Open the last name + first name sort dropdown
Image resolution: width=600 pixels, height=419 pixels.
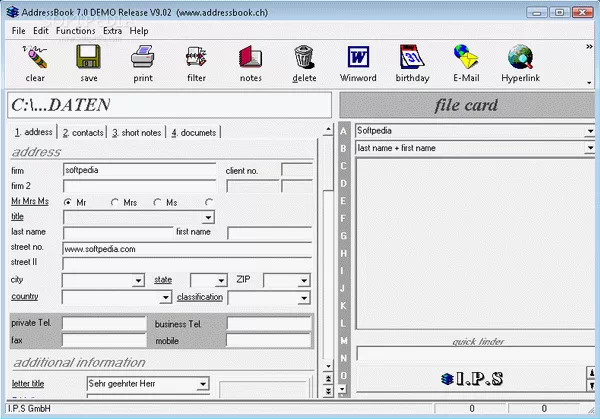pyautogui.click(x=590, y=148)
